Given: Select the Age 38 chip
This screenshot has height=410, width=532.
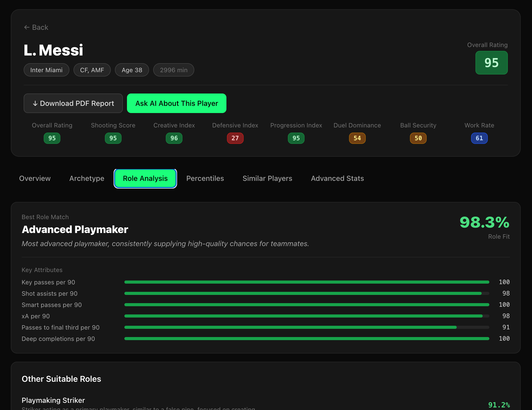Looking at the screenshot, I should 132,70.
